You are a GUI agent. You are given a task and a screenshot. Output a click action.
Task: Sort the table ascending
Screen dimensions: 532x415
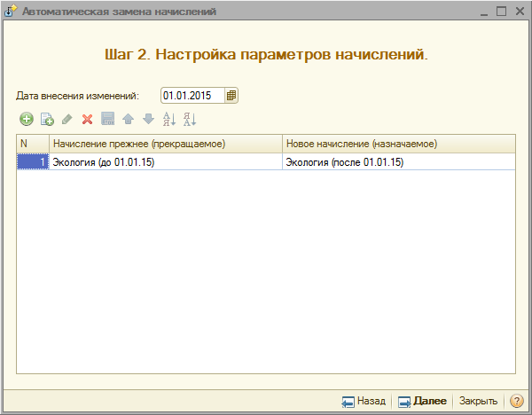coord(168,120)
